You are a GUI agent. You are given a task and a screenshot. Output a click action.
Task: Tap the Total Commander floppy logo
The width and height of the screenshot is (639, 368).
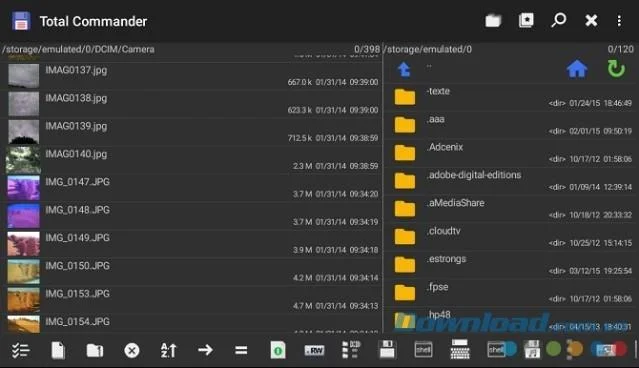[x=21, y=21]
